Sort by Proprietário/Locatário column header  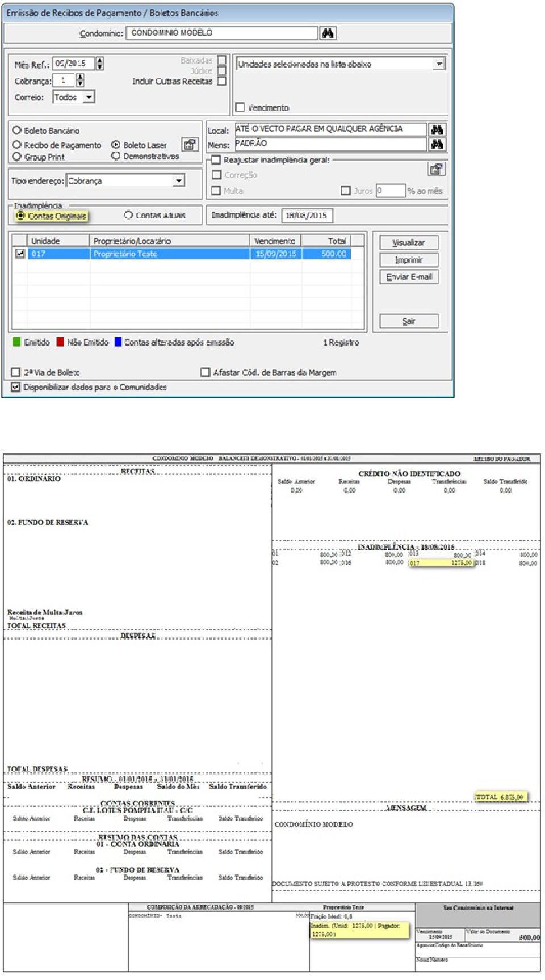click(170, 241)
